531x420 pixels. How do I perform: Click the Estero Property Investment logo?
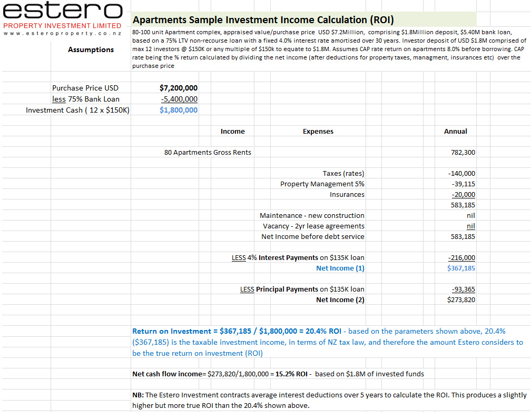63,18
